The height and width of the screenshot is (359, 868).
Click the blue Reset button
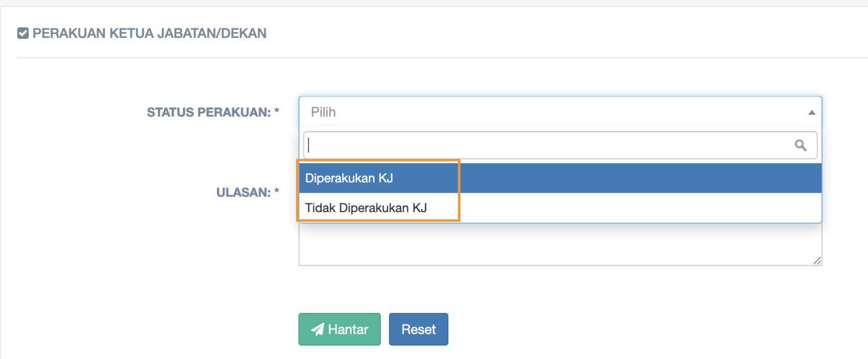pyautogui.click(x=419, y=329)
